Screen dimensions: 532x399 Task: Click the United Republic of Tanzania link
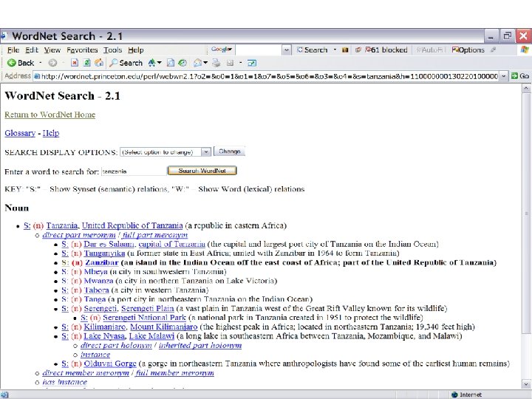point(132,225)
